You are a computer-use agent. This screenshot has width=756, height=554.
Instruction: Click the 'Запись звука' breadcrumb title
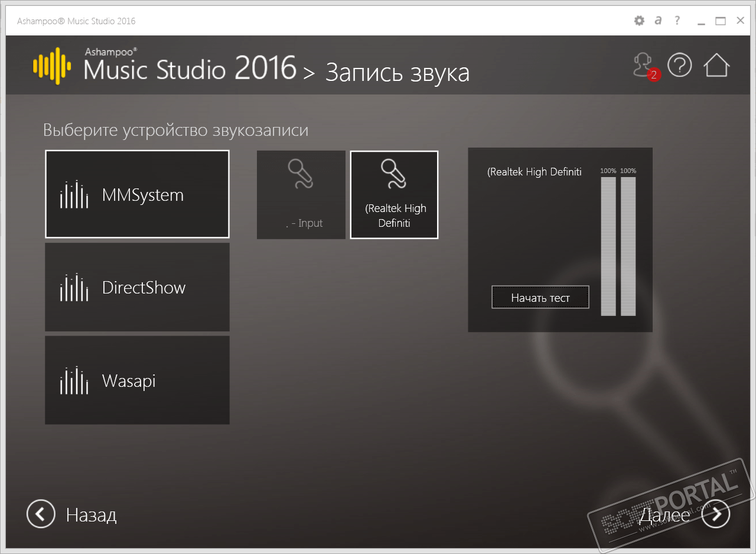397,72
